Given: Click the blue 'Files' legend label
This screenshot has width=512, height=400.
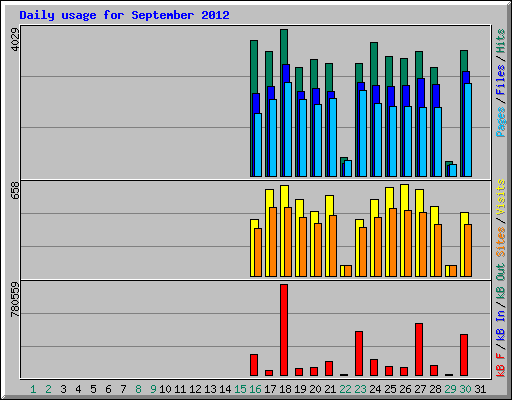Looking at the screenshot, I should pos(500,80).
